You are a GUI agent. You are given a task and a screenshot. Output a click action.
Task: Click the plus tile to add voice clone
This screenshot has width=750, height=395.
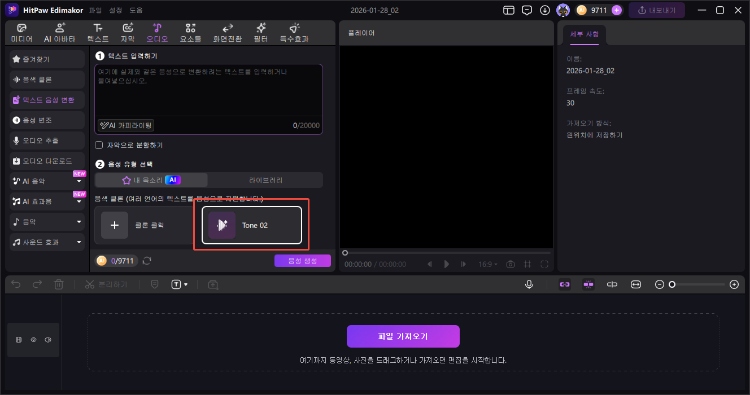[x=114, y=225]
